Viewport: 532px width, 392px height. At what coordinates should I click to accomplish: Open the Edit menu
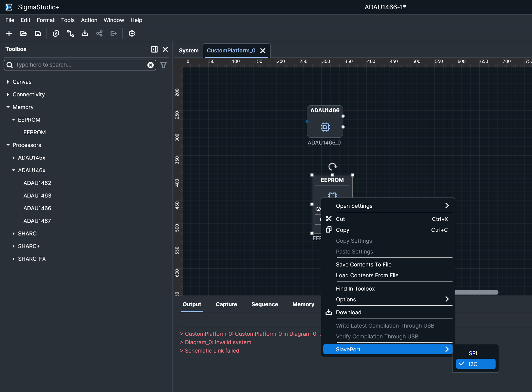[x=26, y=20]
